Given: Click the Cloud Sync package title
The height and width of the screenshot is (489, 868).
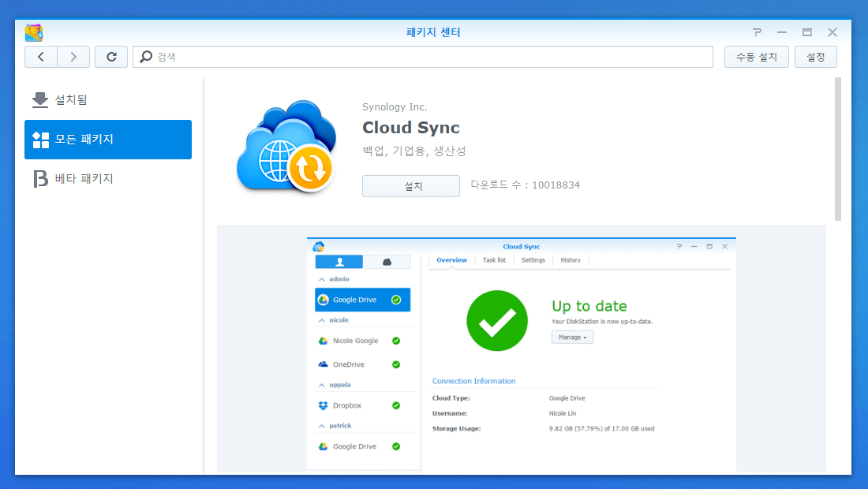Looking at the screenshot, I should click(x=411, y=128).
